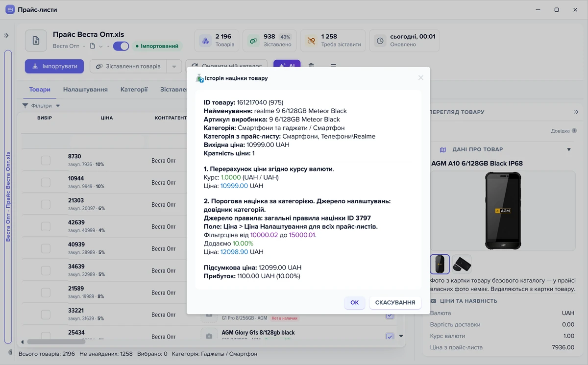Confirm the dialog with OK
Screen dimensions: 588x365
(354, 303)
